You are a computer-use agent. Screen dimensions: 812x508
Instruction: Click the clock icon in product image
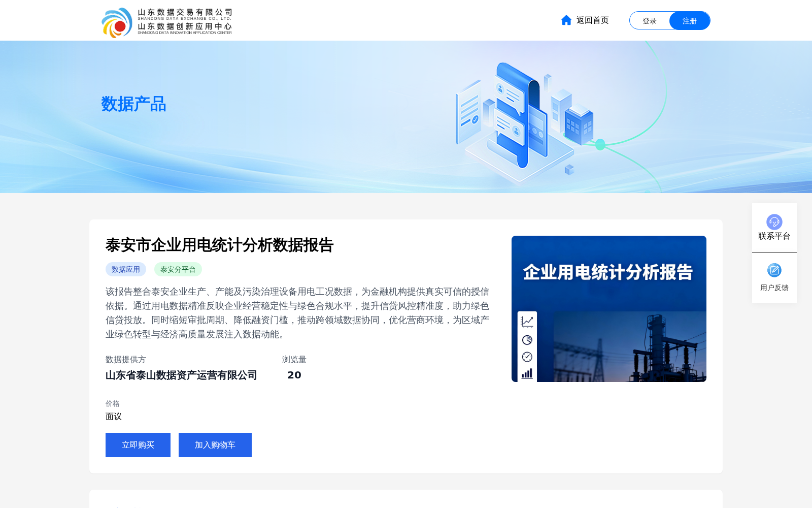coord(527,357)
